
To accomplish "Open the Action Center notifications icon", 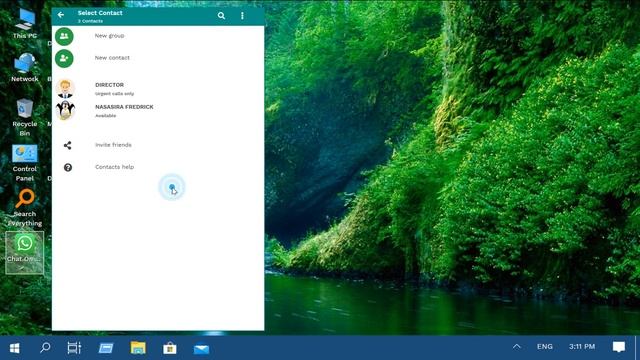I will tap(619, 347).
